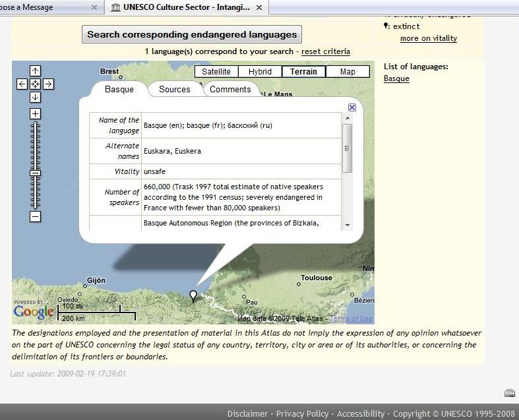The image size is (519, 420).
Task: Switch map to Terrain view
Action: pyautogui.click(x=303, y=71)
